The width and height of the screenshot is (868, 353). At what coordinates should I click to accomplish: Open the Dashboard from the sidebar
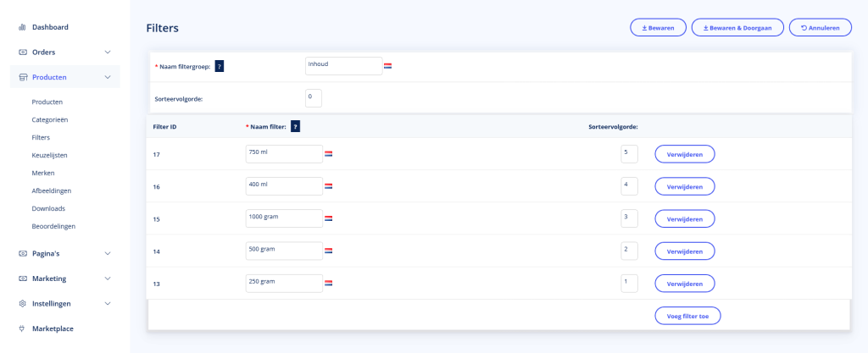(x=50, y=27)
